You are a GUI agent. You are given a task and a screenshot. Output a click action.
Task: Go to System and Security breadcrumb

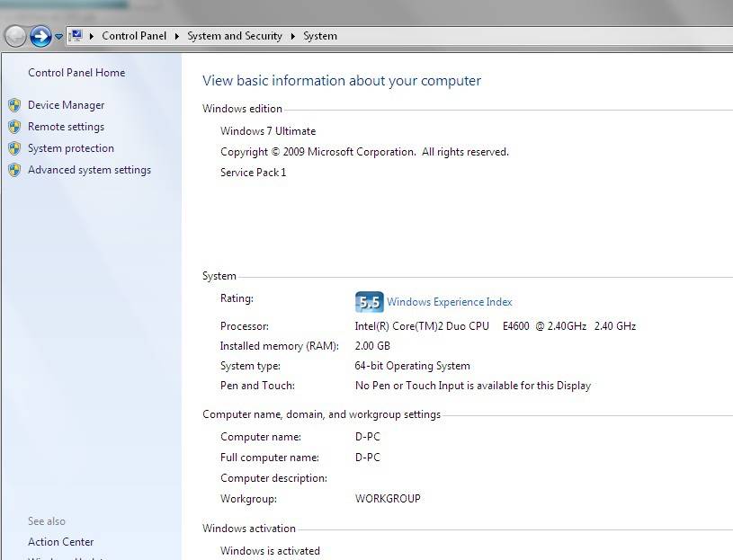coord(235,36)
